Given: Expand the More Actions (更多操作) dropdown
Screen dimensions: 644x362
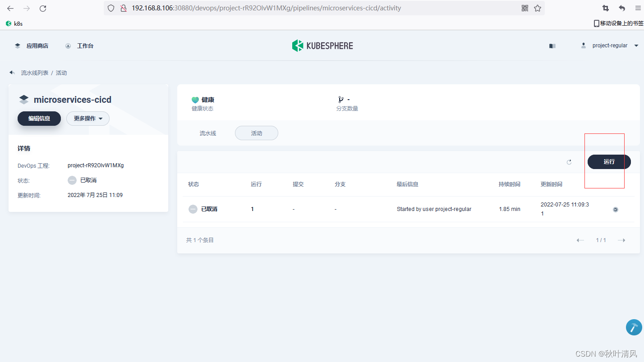Looking at the screenshot, I should click(88, 119).
